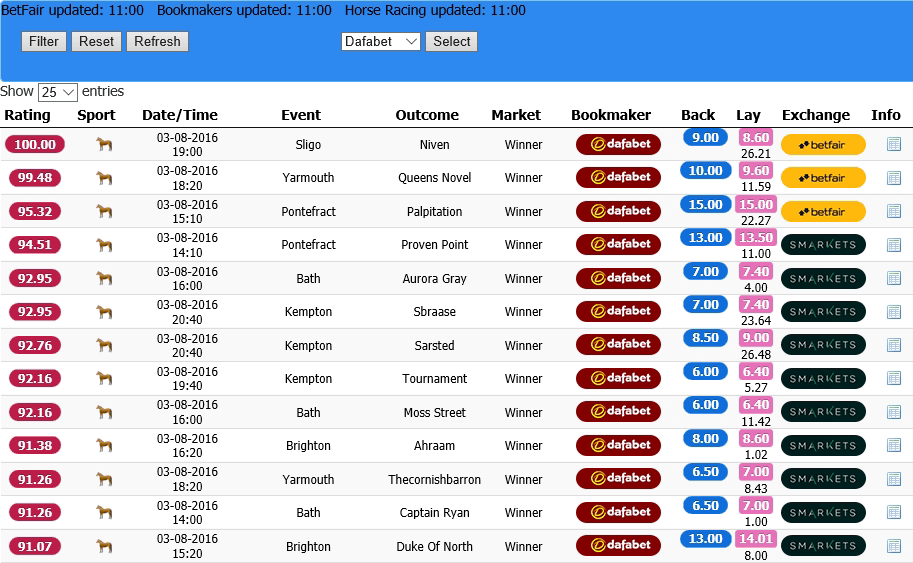Open info icon for Aurora Gray row
The width and height of the screenshot is (913, 563).
pos(894,278)
